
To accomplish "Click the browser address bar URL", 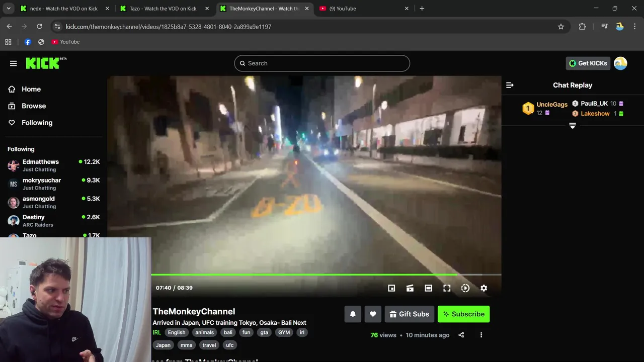I will click(169, 27).
